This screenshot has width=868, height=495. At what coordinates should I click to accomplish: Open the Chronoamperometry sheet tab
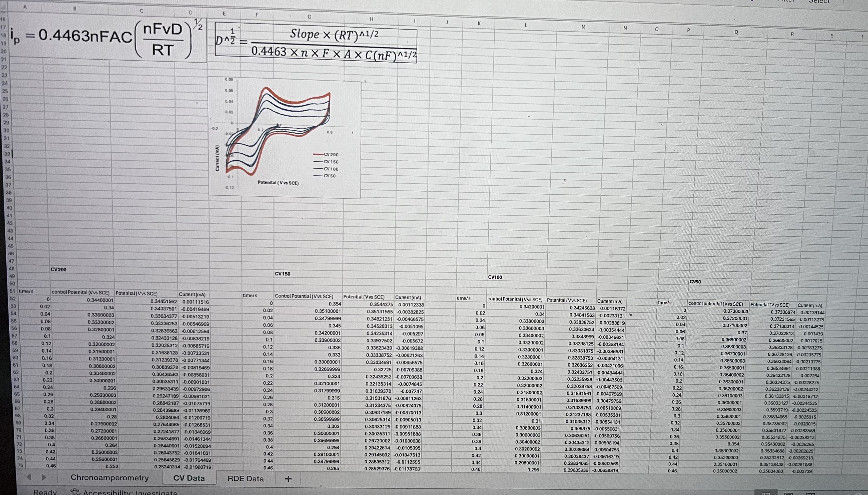(x=109, y=477)
